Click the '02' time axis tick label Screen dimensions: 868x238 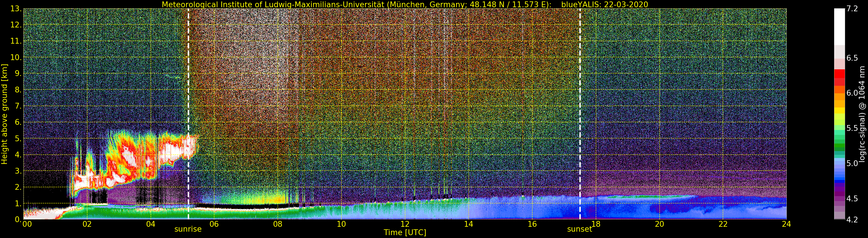[x=87, y=224]
